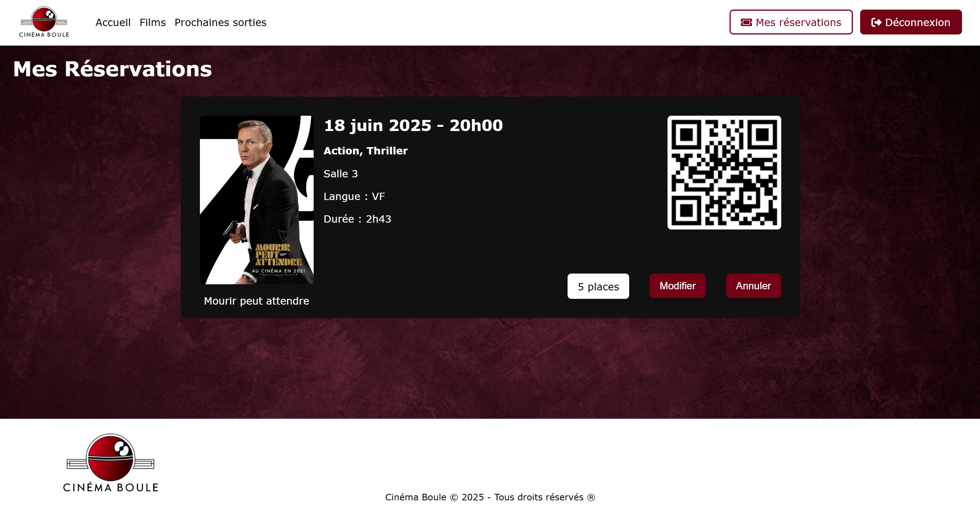Log out with the Déconnexion button

(x=911, y=22)
